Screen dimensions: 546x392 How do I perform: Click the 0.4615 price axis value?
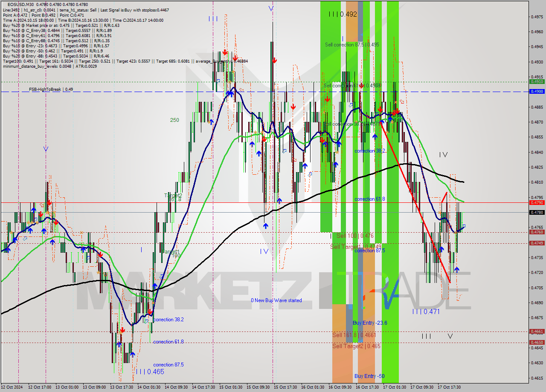coord(536,378)
